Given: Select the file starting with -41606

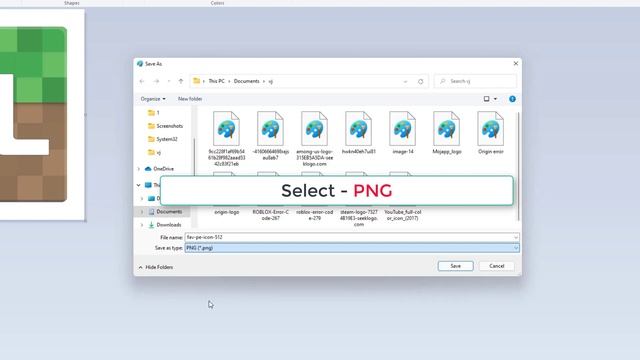Looking at the screenshot, I should [x=271, y=136].
